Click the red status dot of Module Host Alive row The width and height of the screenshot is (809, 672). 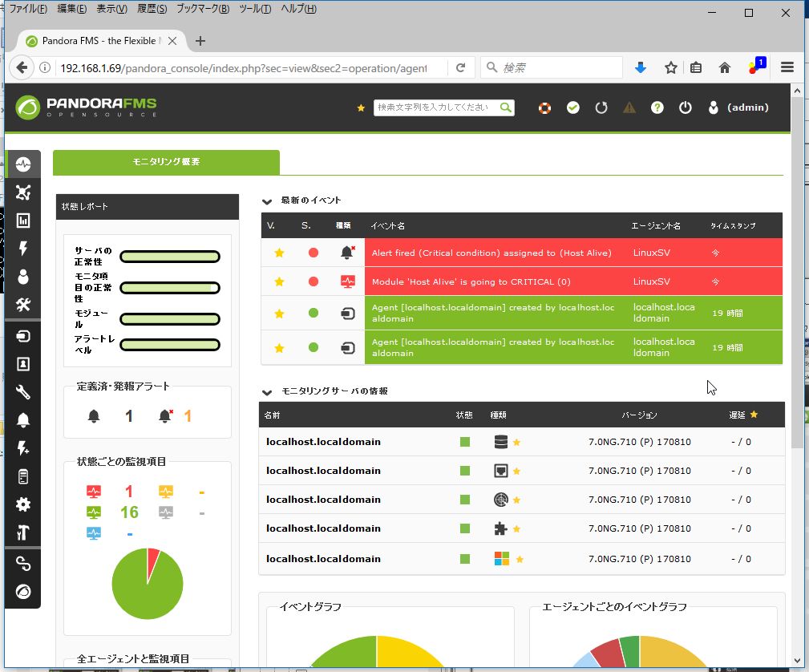pos(313,281)
